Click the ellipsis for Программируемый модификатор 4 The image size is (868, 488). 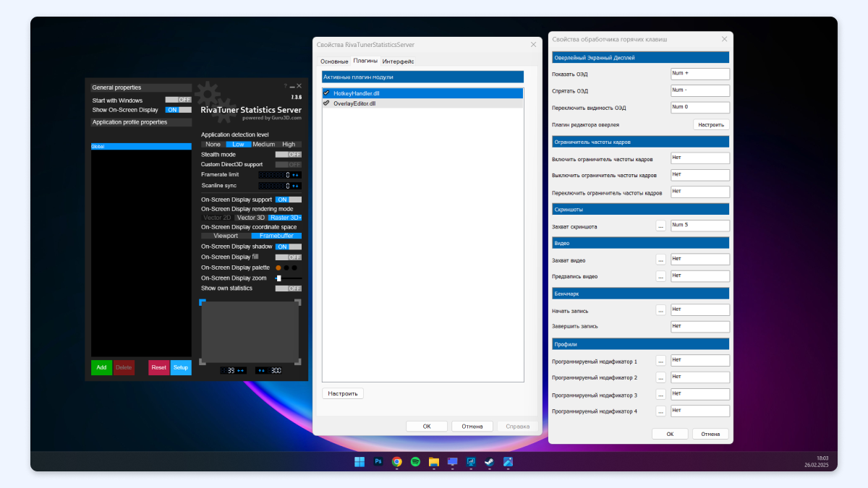click(x=660, y=411)
